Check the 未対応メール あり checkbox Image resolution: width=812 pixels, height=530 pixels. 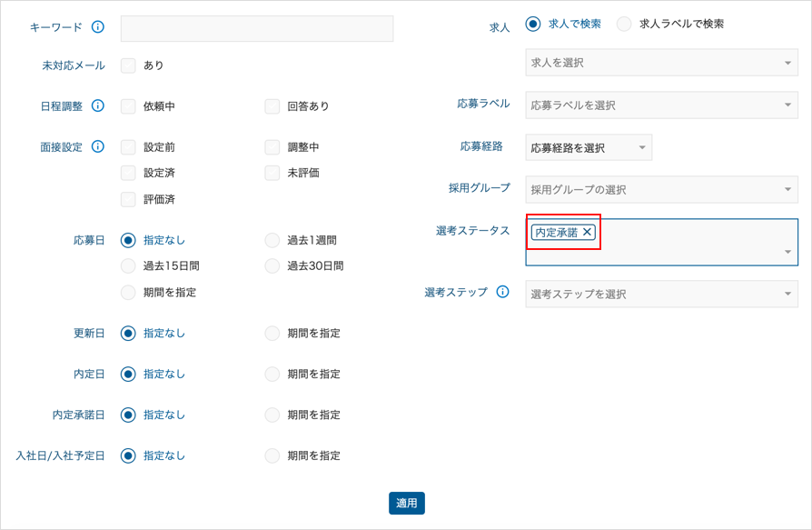pyautogui.click(x=128, y=65)
